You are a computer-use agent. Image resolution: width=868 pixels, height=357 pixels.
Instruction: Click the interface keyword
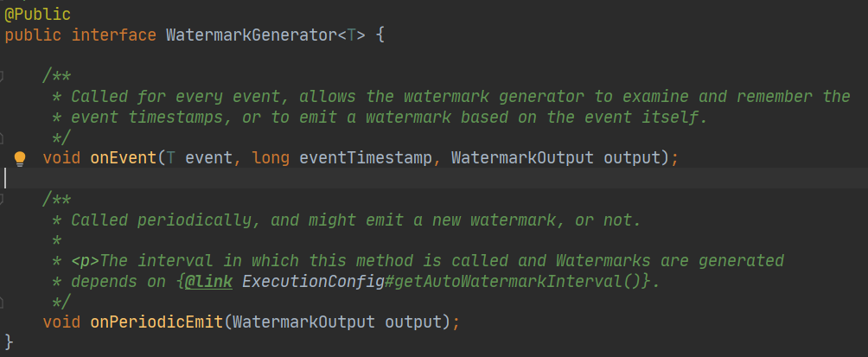114,35
